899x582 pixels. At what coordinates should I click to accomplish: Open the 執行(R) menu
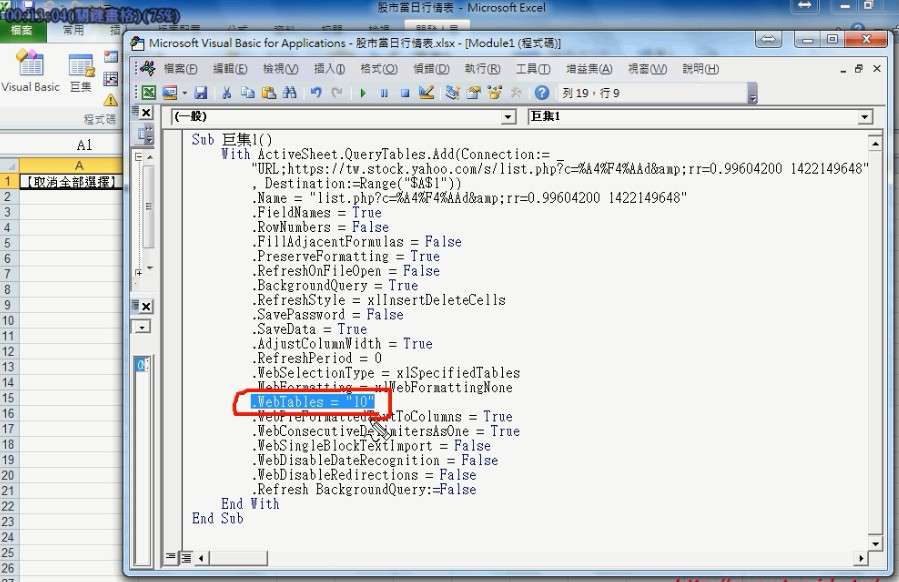(x=482, y=69)
